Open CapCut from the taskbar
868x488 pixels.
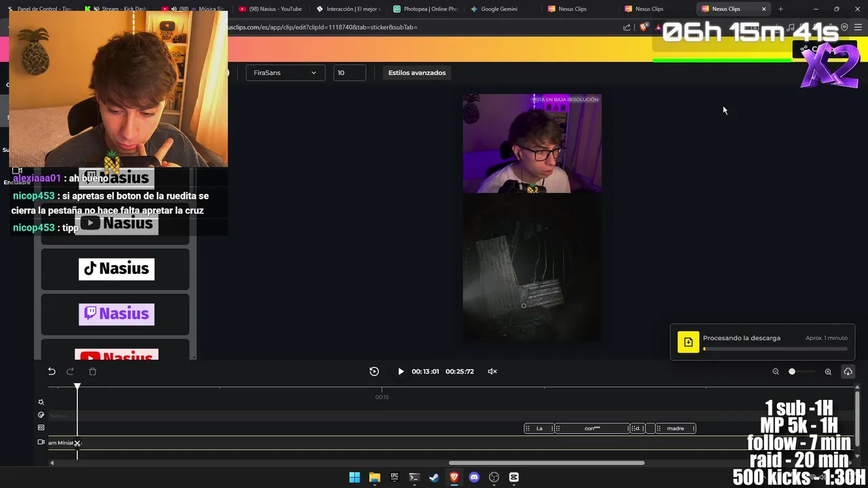pyautogui.click(x=514, y=477)
